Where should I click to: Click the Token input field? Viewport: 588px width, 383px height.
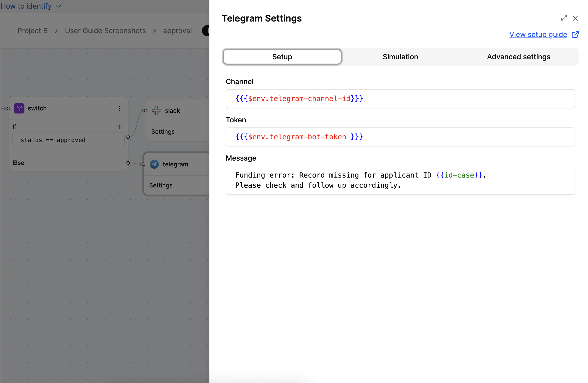click(x=400, y=137)
